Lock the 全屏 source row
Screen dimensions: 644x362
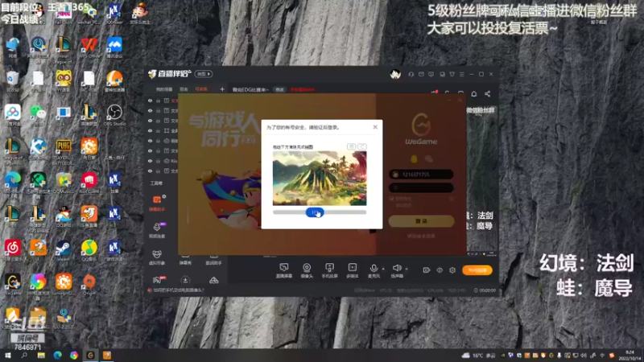pyautogui.click(x=158, y=130)
